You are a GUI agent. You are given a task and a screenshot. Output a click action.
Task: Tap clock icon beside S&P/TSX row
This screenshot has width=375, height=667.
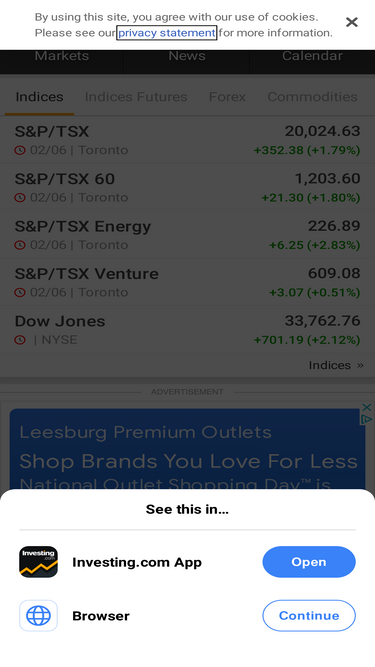20,150
